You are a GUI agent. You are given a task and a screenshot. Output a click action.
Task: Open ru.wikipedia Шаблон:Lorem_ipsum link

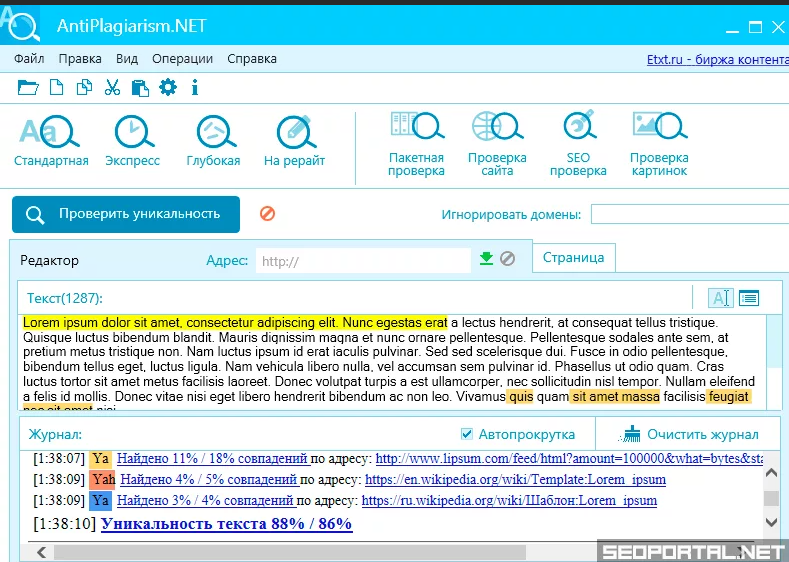[x=509, y=501]
